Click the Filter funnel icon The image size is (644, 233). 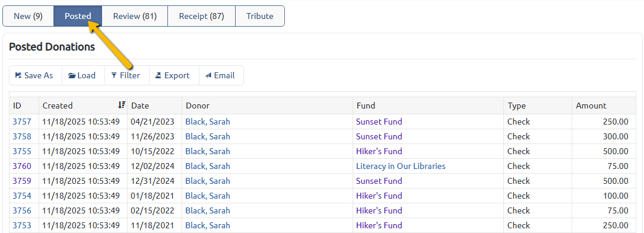click(x=114, y=75)
